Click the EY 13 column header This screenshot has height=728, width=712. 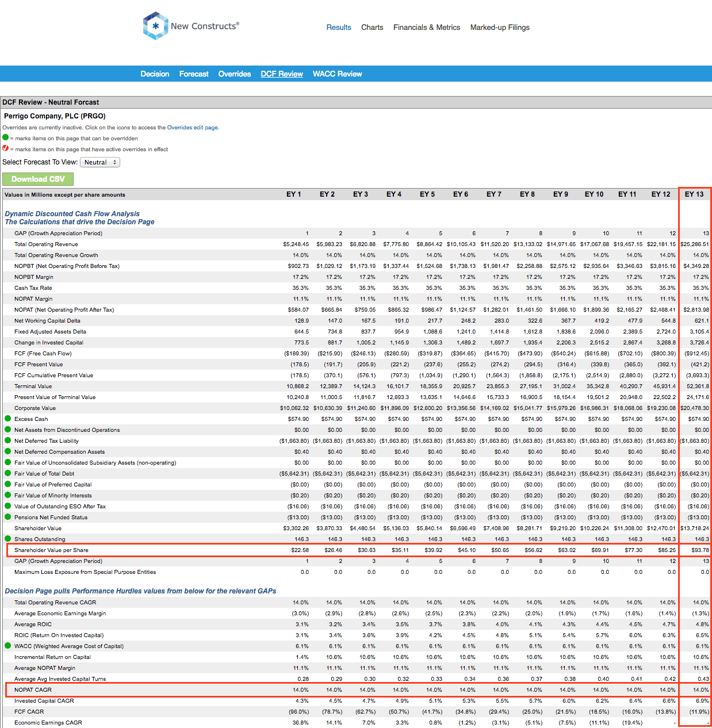pos(694,194)
